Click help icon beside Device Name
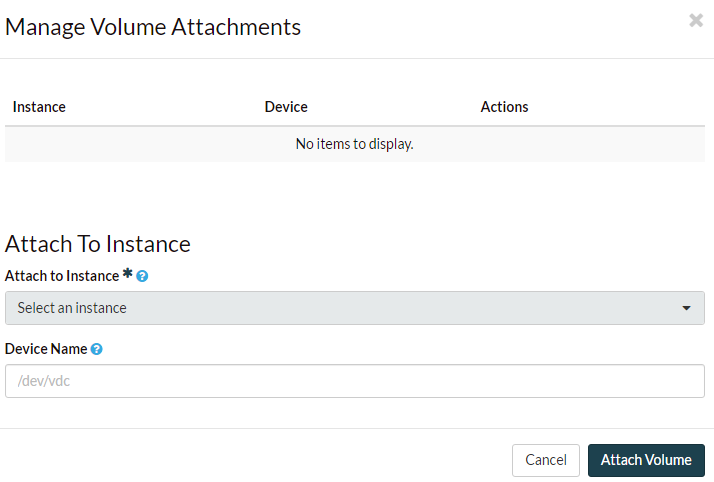This screenshot has width=714, height=482. 96,349
